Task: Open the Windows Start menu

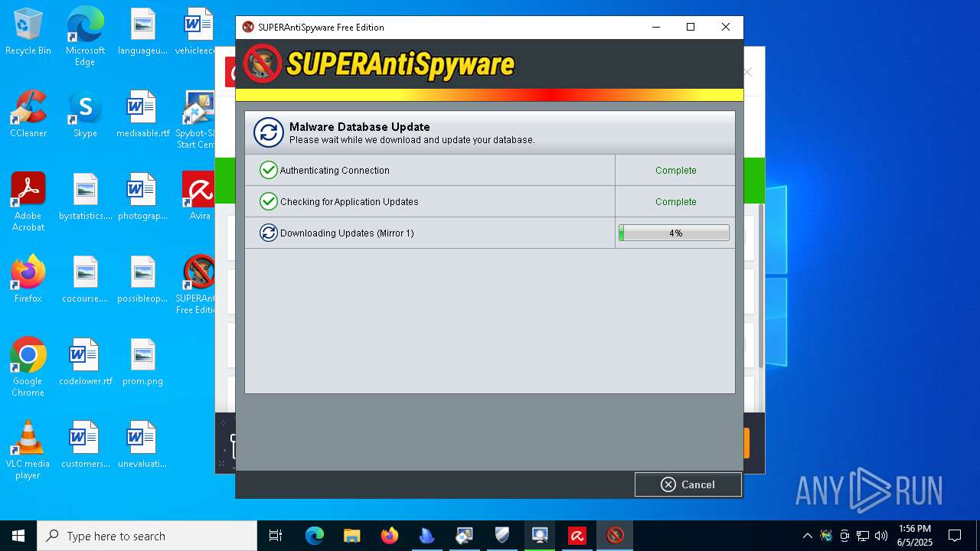Action: pos(18,536)
